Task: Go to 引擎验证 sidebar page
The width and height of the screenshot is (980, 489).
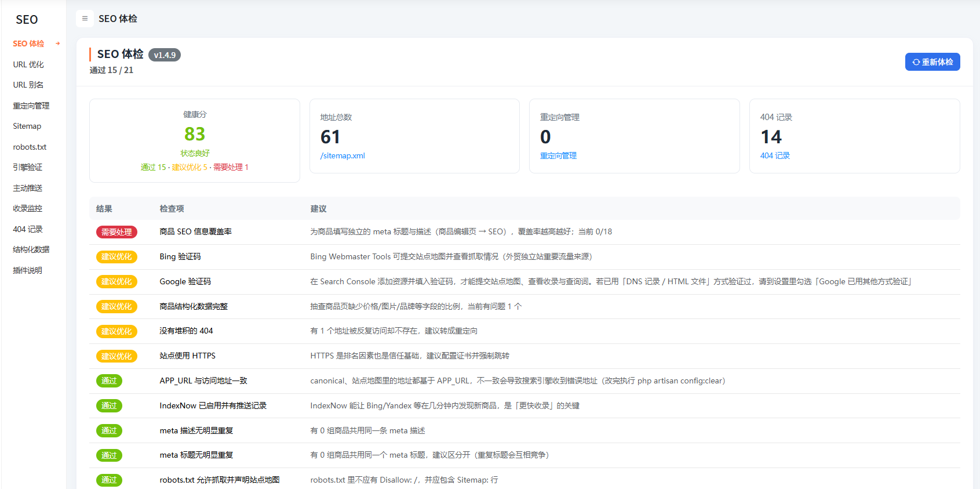Action: (28, 167)
